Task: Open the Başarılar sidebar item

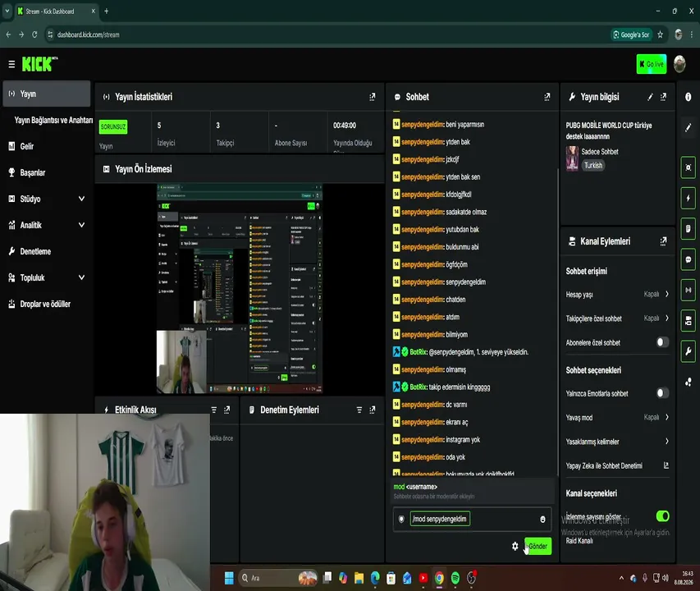Action: [x=47, y=172]
